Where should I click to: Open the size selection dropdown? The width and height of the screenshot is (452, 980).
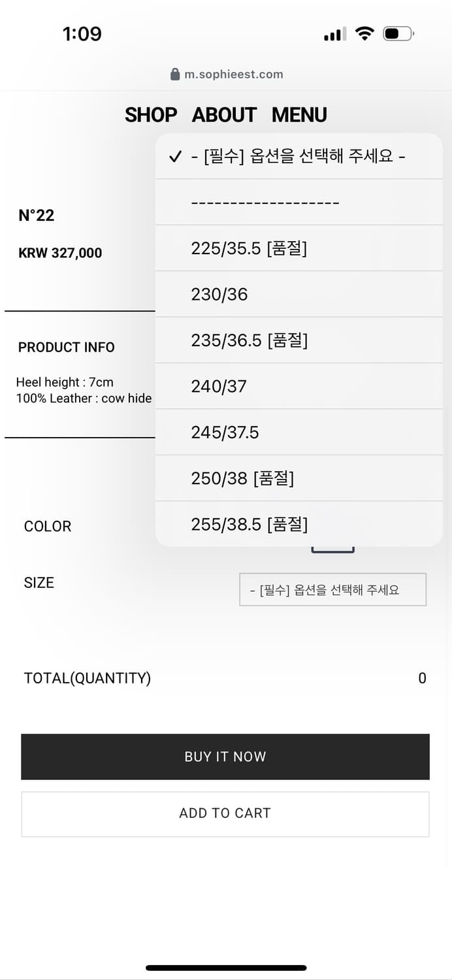tap(332, 589)
